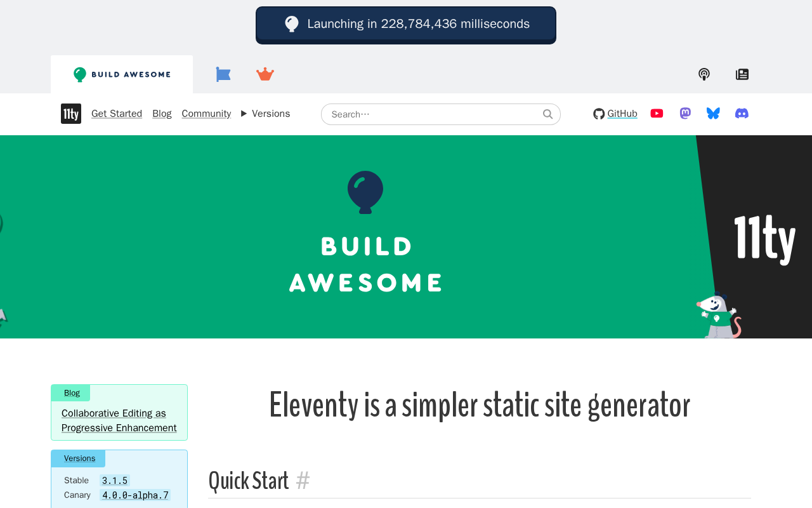The image size is (812, 508).
Task: Open the Blog navigation link
Action: [162, 114]
